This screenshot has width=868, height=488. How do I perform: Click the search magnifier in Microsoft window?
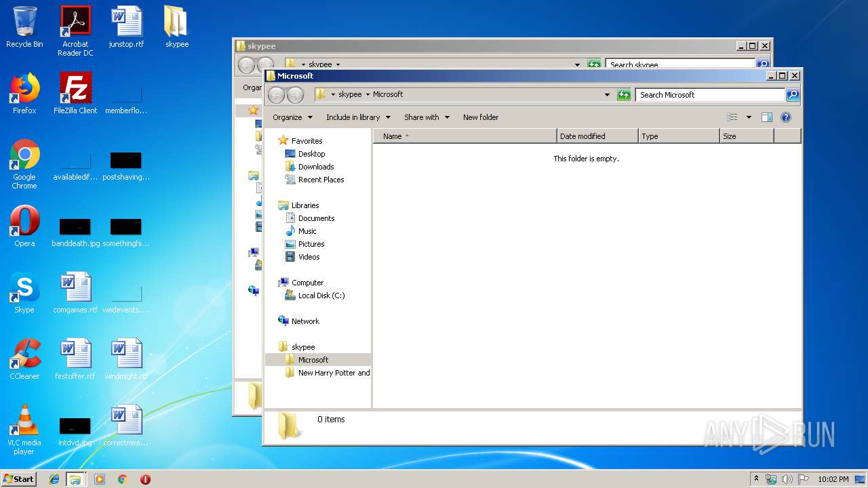click(x=793, y=95)
